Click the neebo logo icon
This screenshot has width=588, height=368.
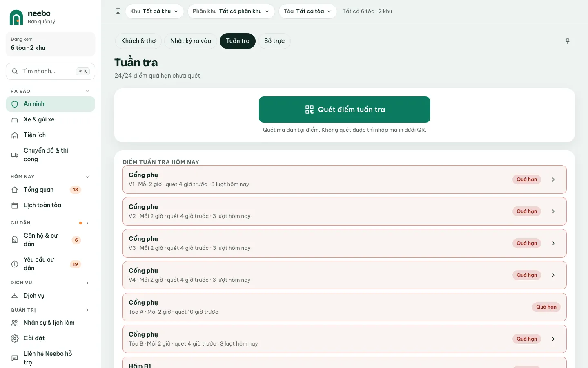click(x=16, y=17)
